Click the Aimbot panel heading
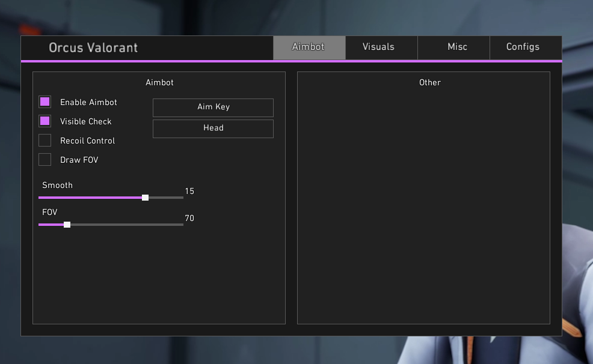This screenshot has height=364, width=593. (x=159, y=83)
